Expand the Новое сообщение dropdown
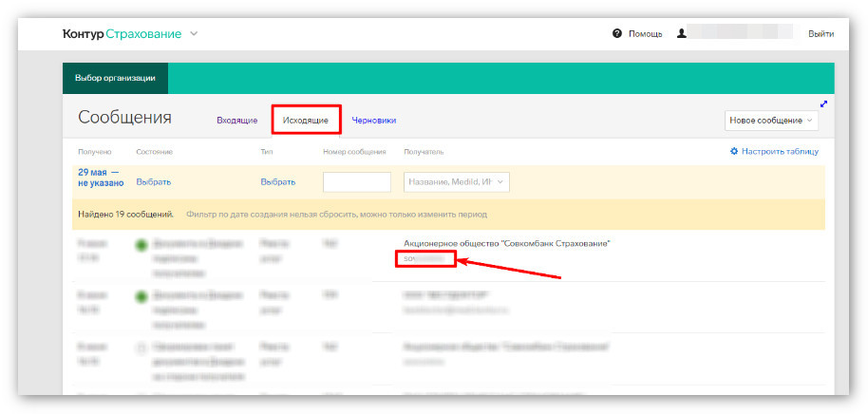 [x=771, y=120]
